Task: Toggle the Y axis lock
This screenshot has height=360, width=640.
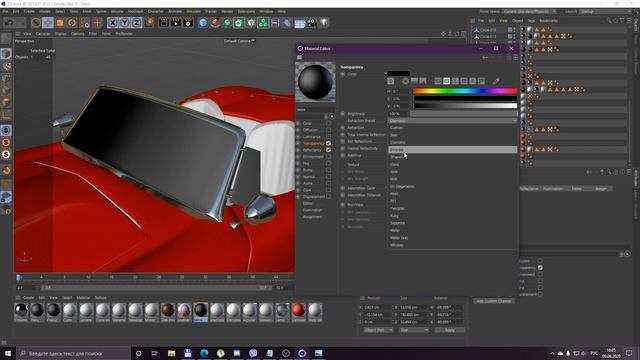Action: 124,23
